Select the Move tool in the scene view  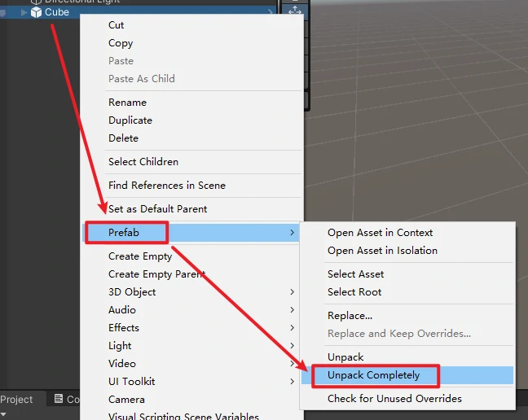pos(295,12)
